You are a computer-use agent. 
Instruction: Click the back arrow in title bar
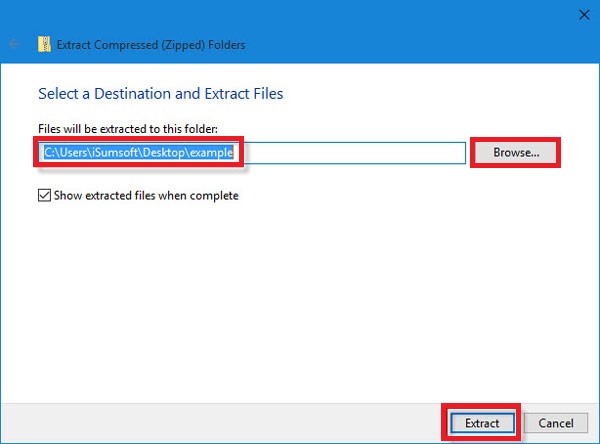pos(14,44)
